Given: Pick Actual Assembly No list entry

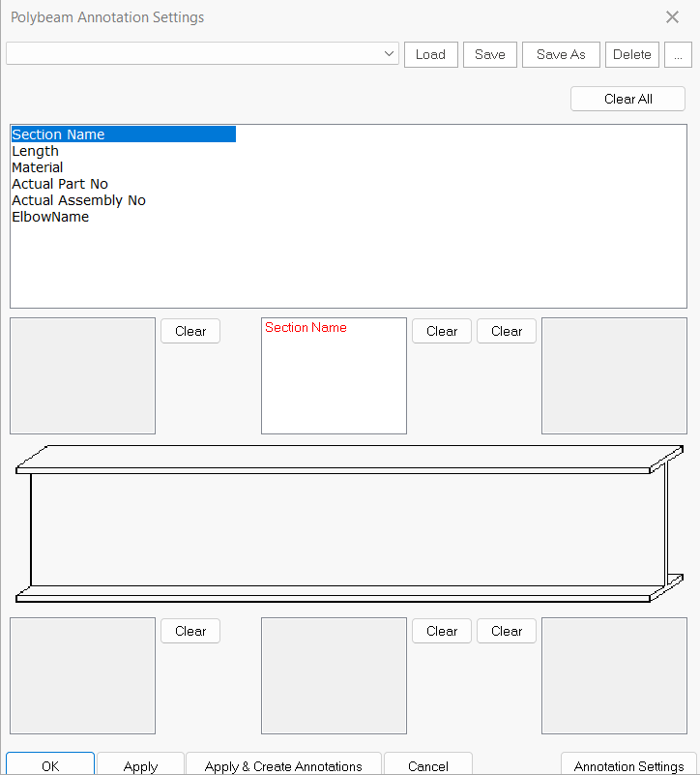Looking at the screenshot, I should point(78,200).
